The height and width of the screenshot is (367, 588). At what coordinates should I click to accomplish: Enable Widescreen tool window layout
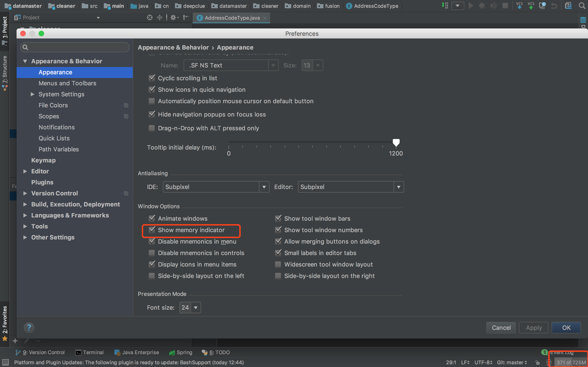tap(278, 264)
